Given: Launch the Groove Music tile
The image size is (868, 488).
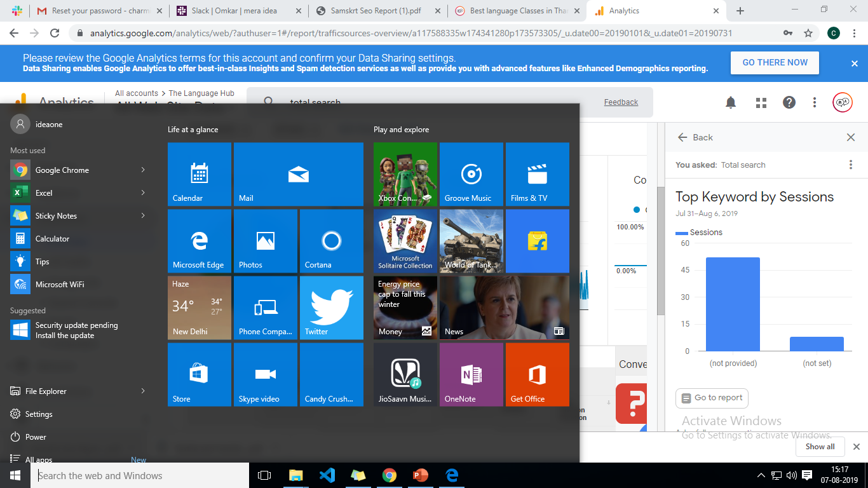Looking at the screenshot, I should 471,173.
